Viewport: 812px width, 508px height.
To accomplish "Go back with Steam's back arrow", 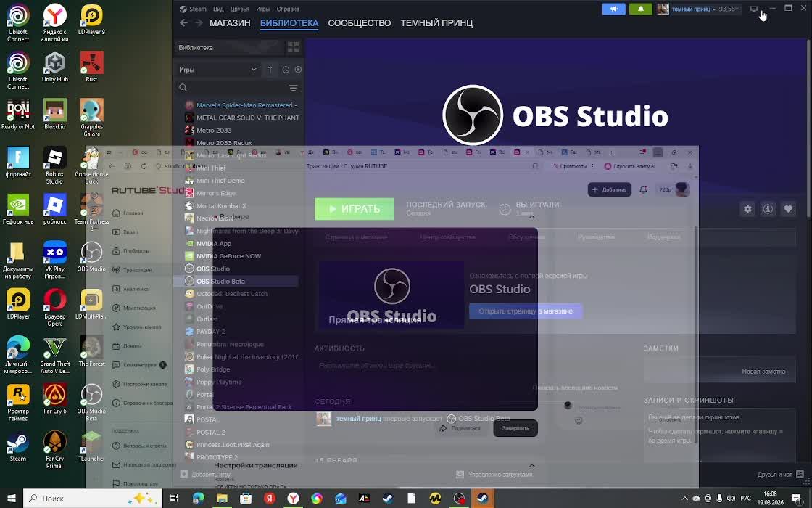I will [184, 22].
